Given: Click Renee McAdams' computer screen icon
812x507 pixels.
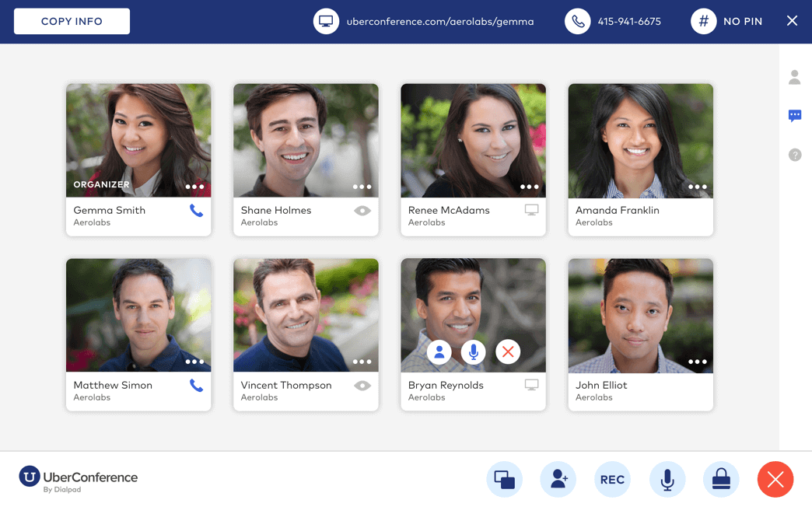Looking at the screenshot, I should tap(531, 210).
